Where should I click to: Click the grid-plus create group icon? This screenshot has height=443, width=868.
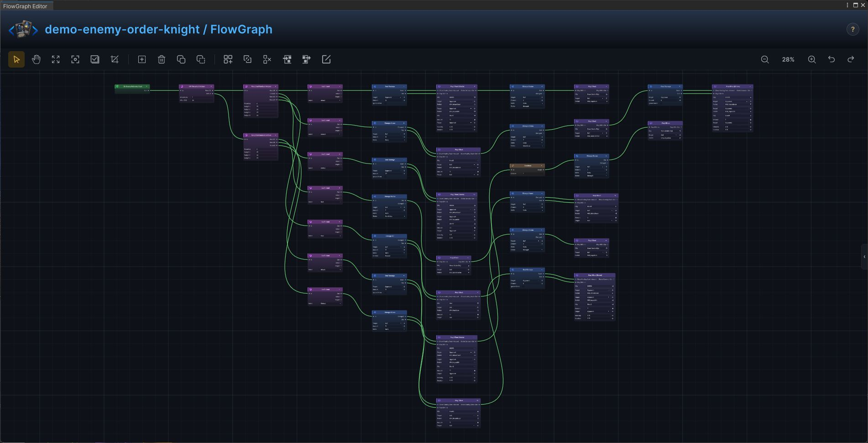pyautogui.click(x=228, y=59)
